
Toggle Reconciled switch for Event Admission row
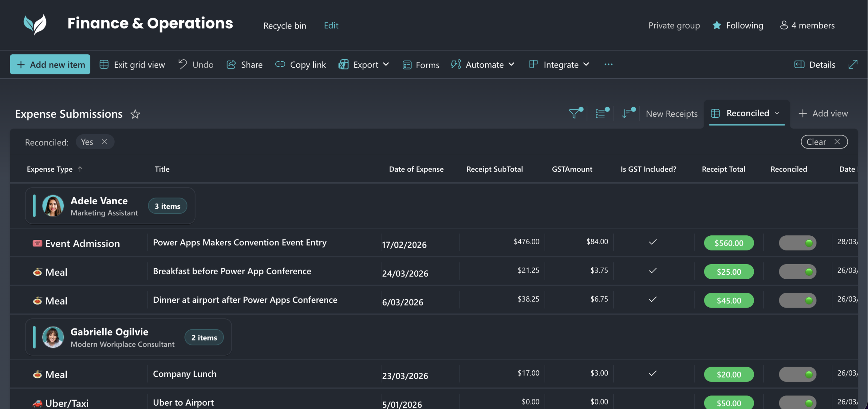[x=797, y=243]
